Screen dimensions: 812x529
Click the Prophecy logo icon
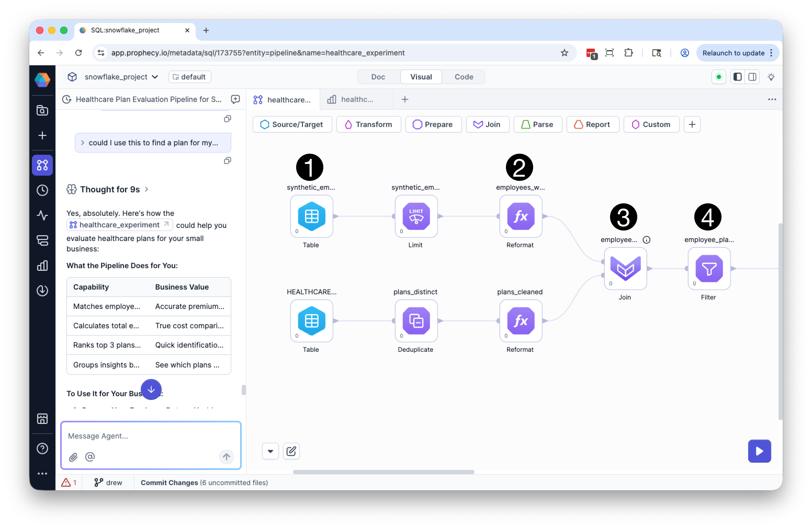point(42,79)
